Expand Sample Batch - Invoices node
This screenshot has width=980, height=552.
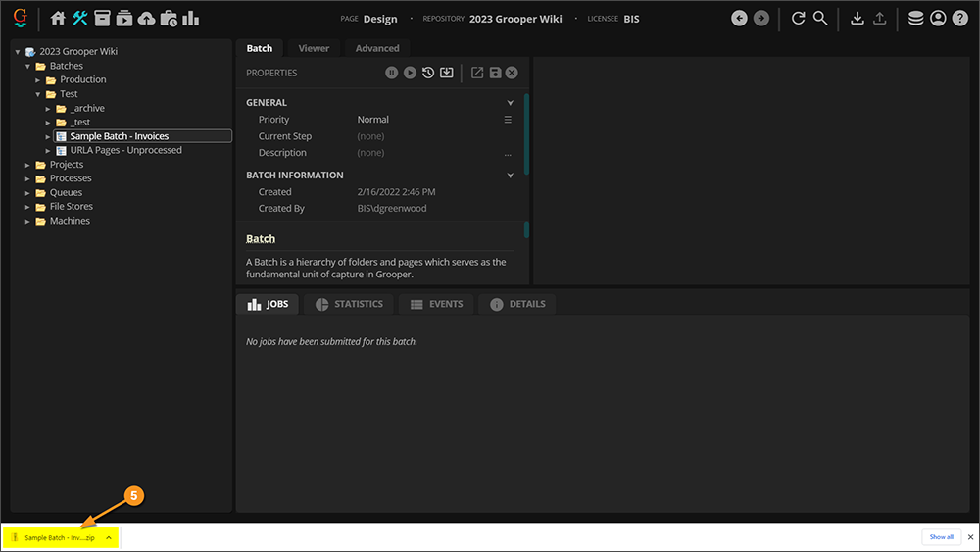47,136
